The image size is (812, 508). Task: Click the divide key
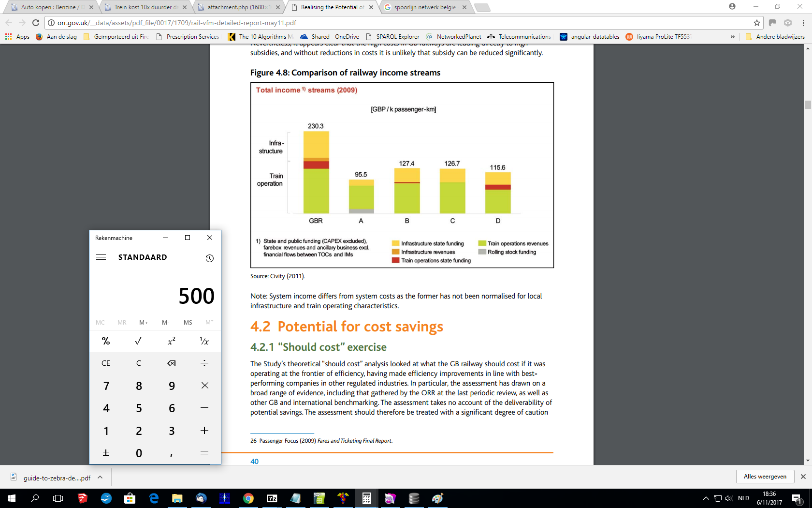click(x=204, y=363)
